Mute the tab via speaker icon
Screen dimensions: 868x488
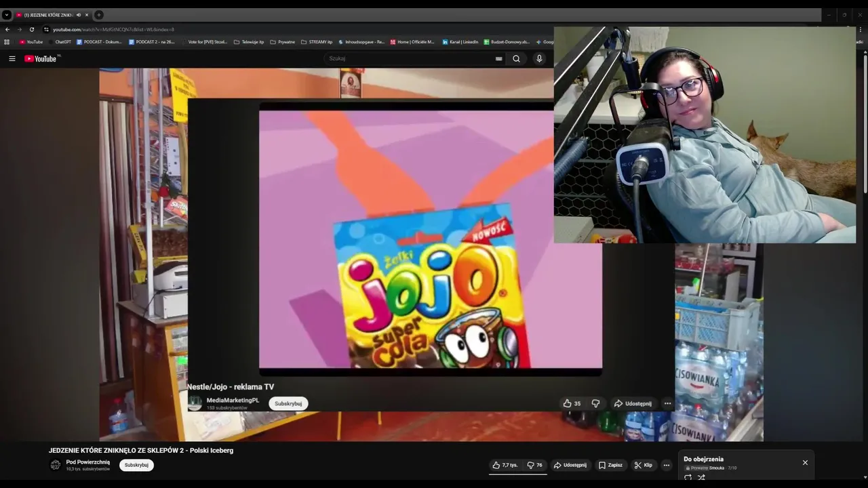79,15
